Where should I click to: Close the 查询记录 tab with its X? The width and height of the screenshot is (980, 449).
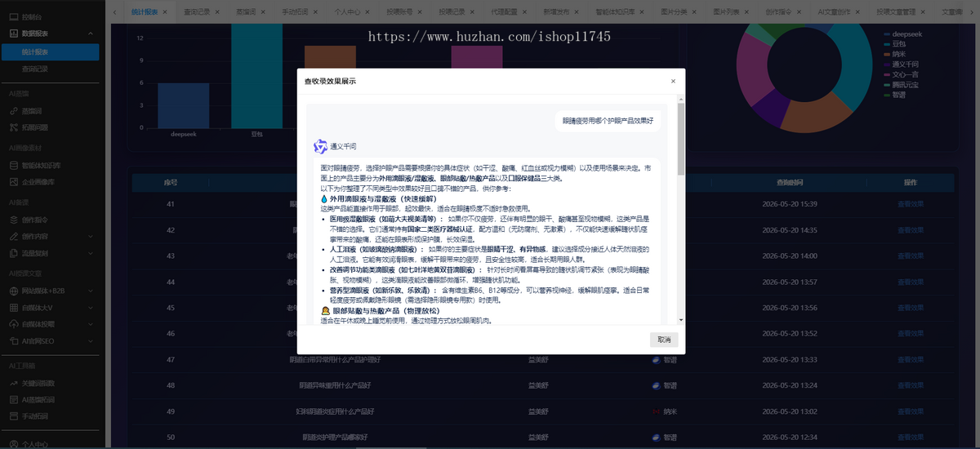point(216,12)
